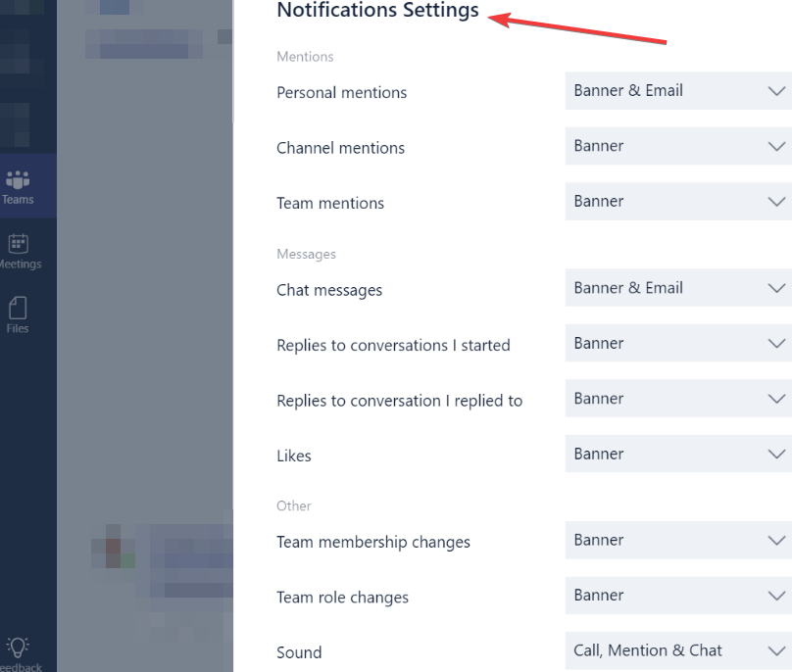Viewport: 792px width, 672px height.
Task: Open the Sound setting dropdown
Action: (x=678, y=650)
